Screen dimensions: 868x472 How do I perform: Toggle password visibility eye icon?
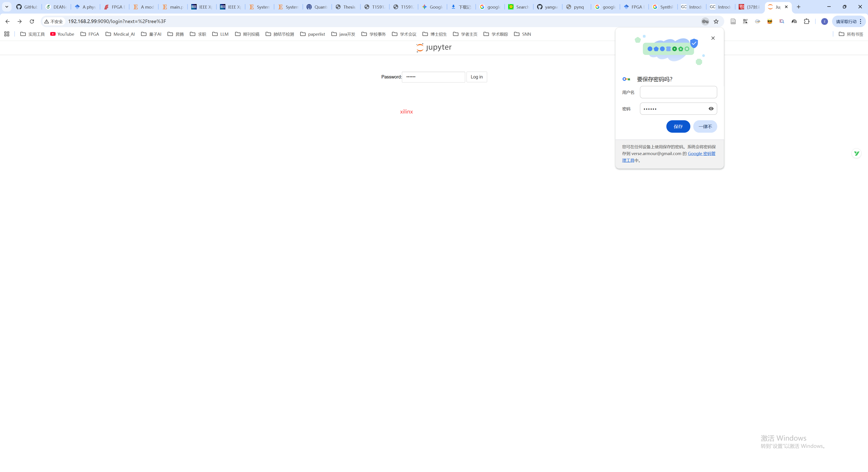[x=711, y=109]
